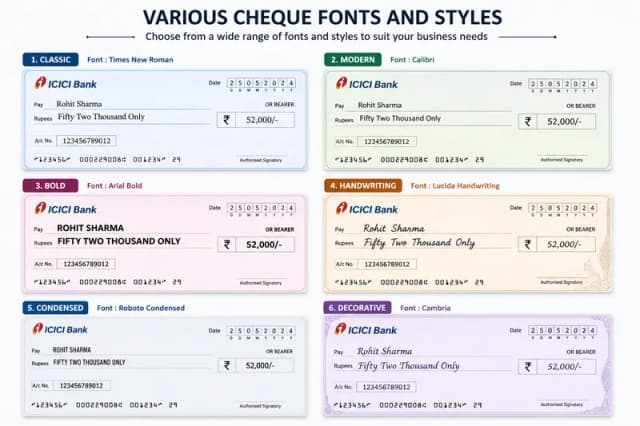Click handwritten 'Rohit Sharma' on Handwriting cheque

pyautogui.click(x=394, y=228)
